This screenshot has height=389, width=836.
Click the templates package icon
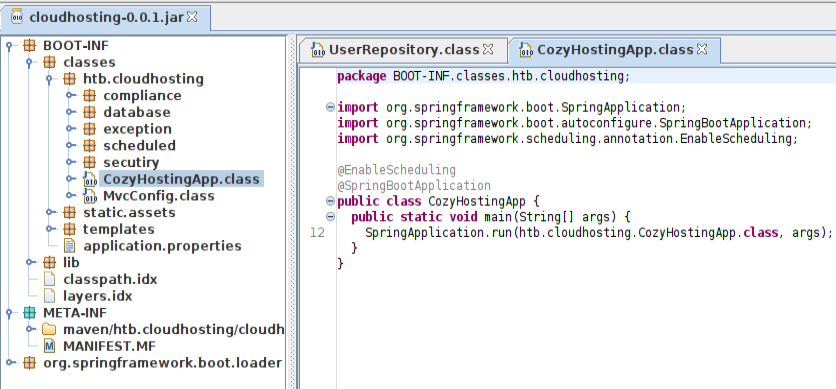click(69, 229)
